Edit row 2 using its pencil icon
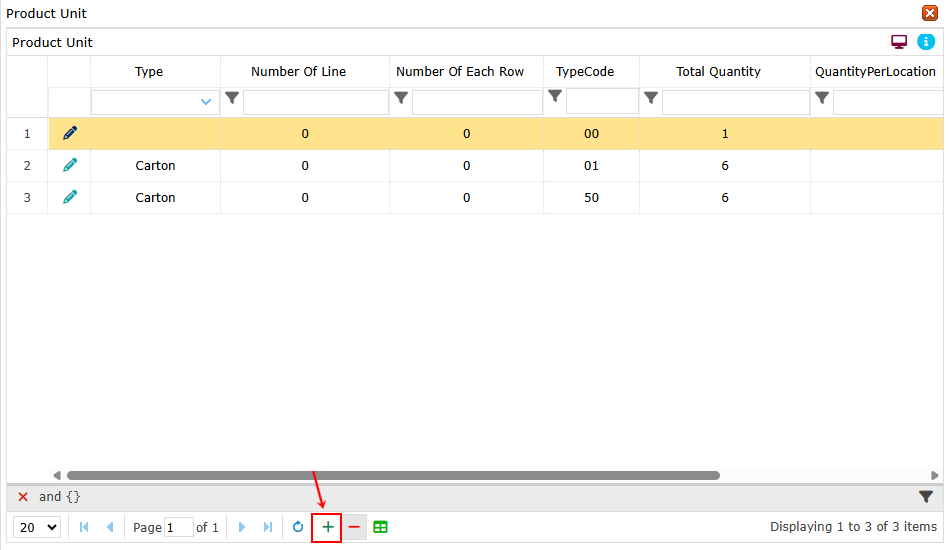The width and height of the screenshot is (949, 550). (69, 165)
